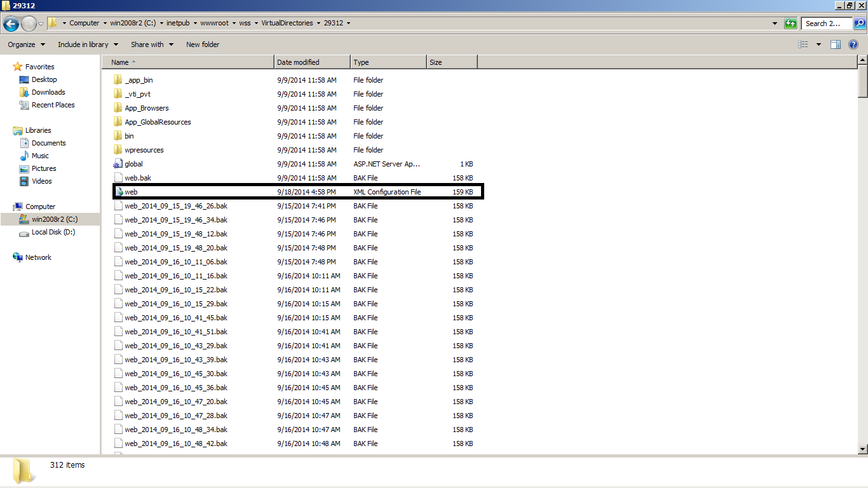Show the preview pane
This screenshot has height=488, width=868.
(x=835, y=44)
